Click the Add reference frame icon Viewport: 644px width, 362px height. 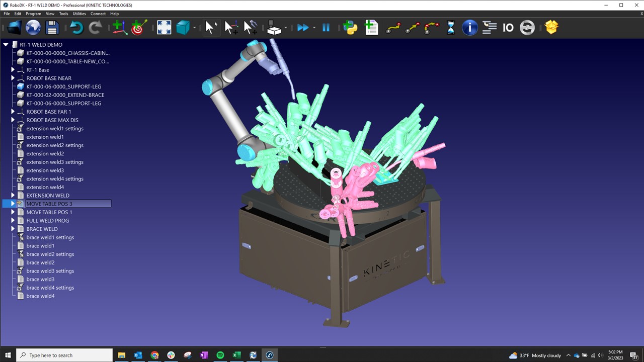coord(119,28)
